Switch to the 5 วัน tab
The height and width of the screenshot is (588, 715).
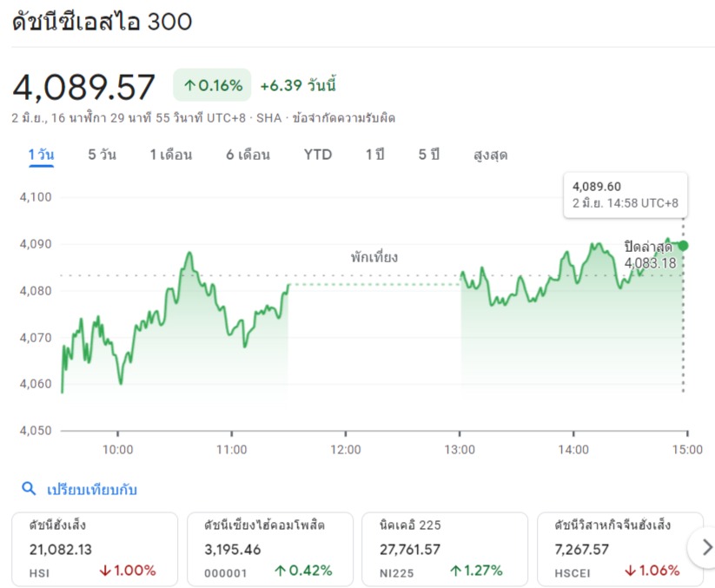(x=102, y=155)
